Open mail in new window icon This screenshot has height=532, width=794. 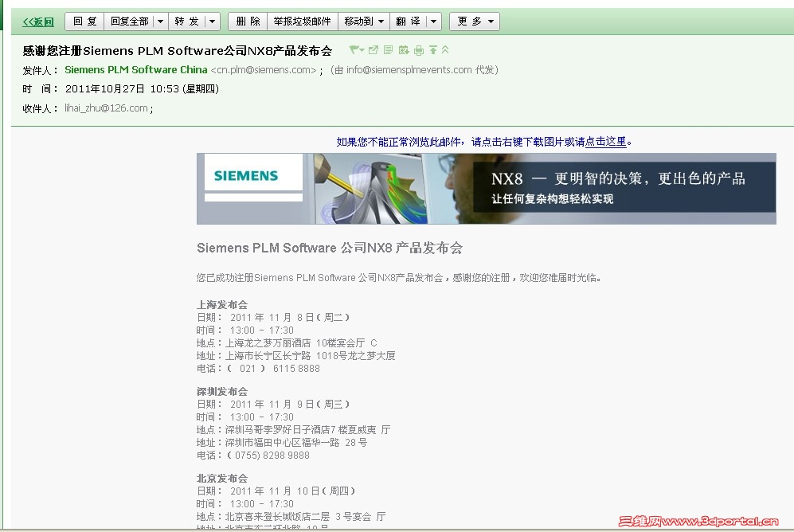[374, 49]
